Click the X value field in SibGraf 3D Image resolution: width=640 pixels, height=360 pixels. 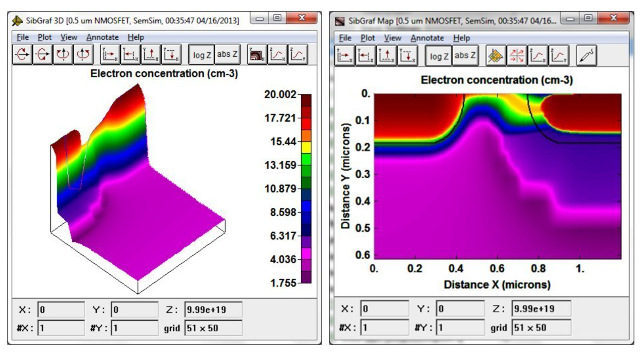(61, 310)
